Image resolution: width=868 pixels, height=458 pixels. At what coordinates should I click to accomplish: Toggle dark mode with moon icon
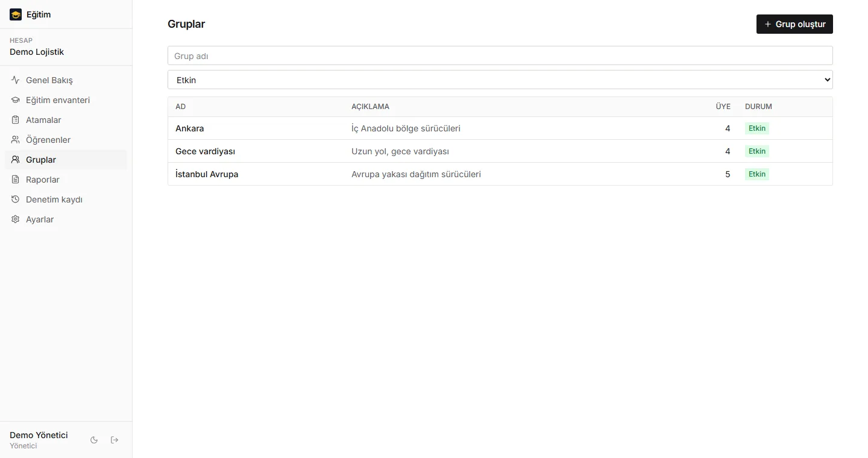coord(94,440)
